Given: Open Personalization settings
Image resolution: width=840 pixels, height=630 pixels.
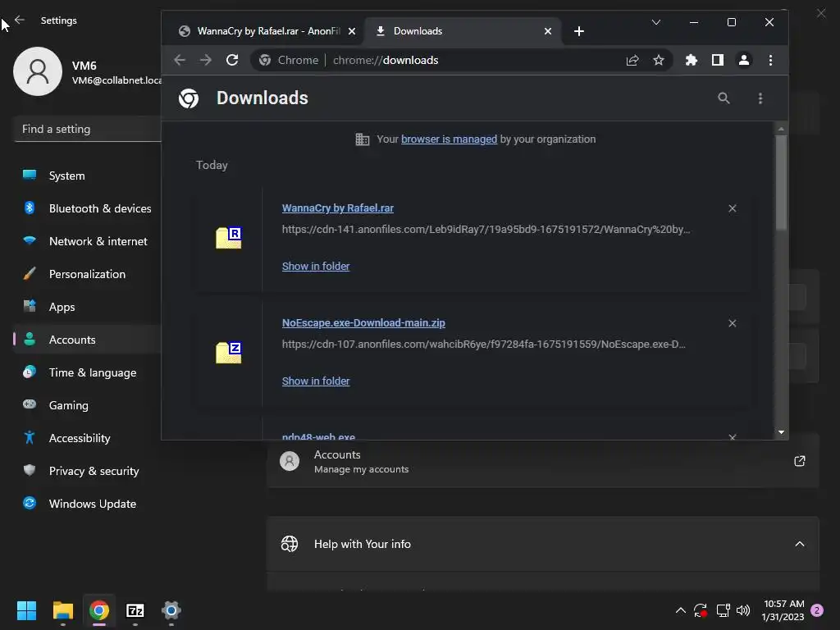Looking at the screenshot, I should coord(87,274).
